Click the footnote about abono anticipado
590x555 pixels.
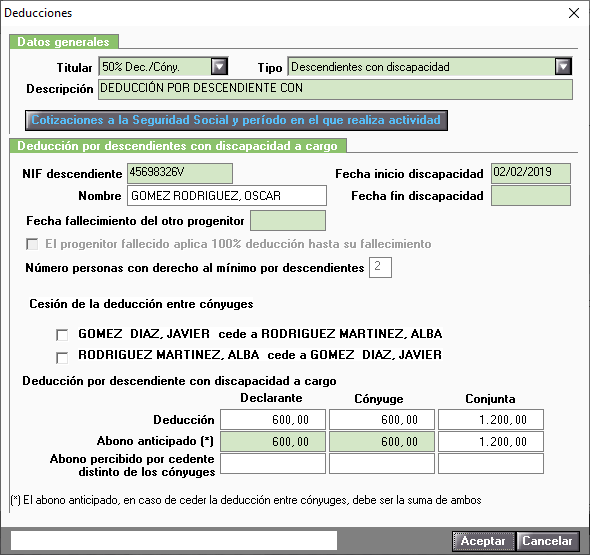tap(246, 500)
